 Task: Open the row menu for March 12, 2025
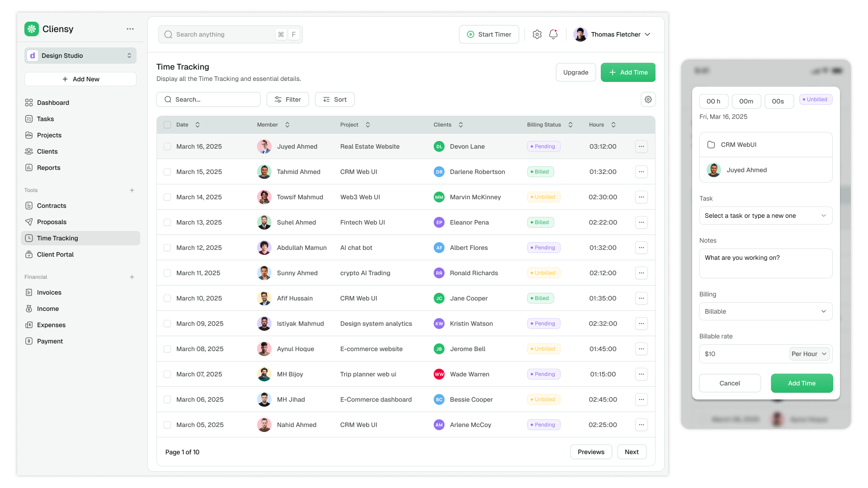coord(642,248)
